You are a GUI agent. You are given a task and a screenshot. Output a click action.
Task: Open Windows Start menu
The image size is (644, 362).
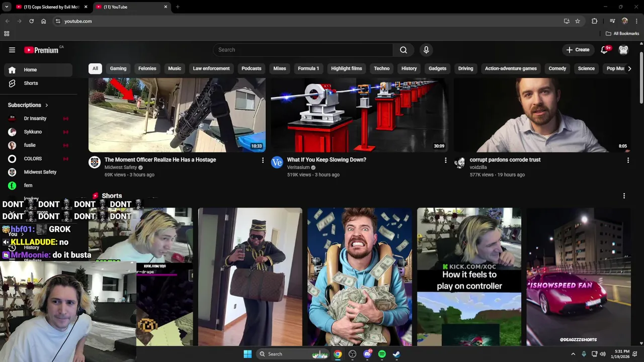click(248, 354)
